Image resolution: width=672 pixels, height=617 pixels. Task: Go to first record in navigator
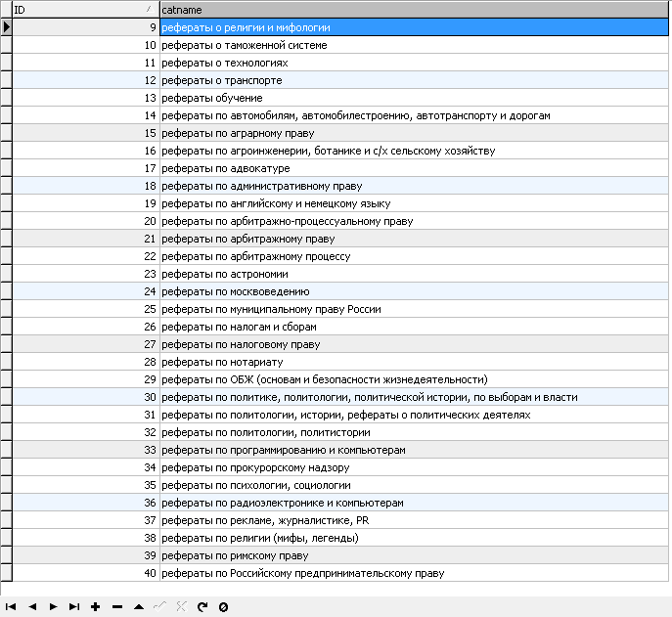[11, 607]
